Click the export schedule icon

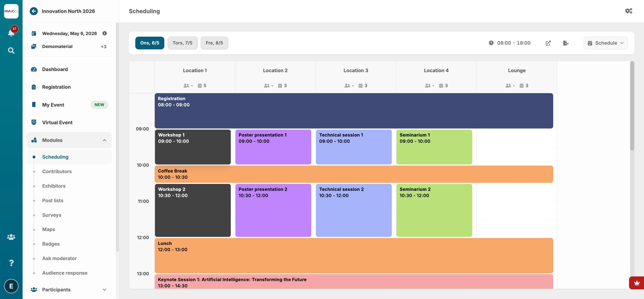[566, 43]
